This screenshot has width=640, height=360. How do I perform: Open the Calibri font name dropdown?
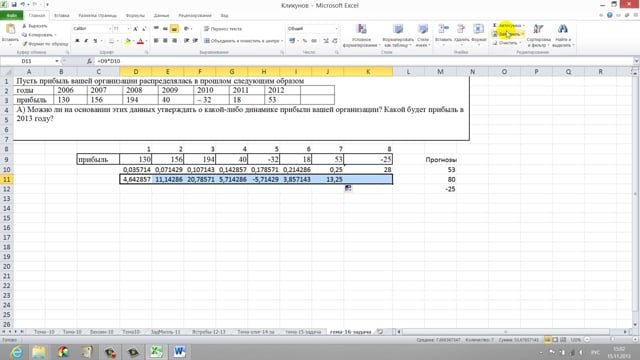pyautogui.click(x=110, y=29)
